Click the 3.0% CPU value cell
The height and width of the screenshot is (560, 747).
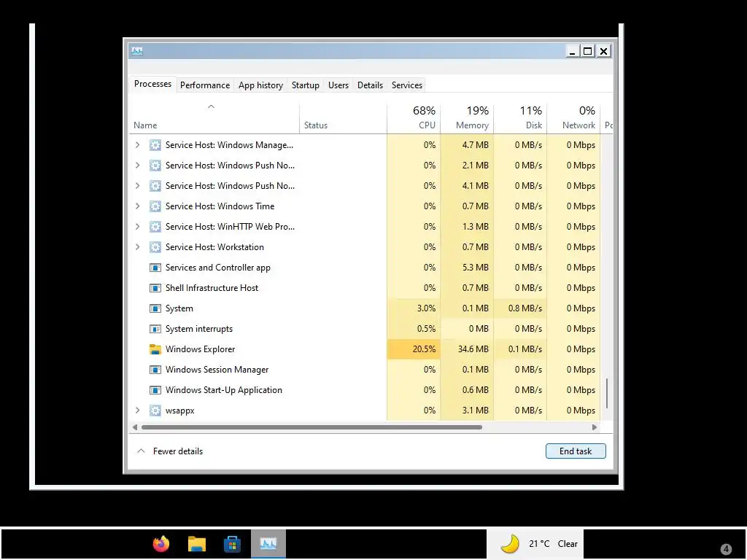[x=414, y=308]
